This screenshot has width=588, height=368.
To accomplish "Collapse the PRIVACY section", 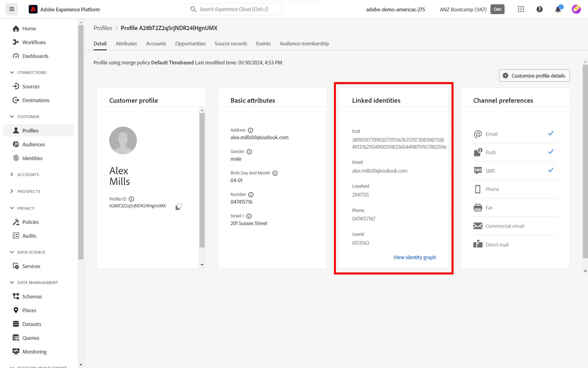I will click(x=12, y=208).
